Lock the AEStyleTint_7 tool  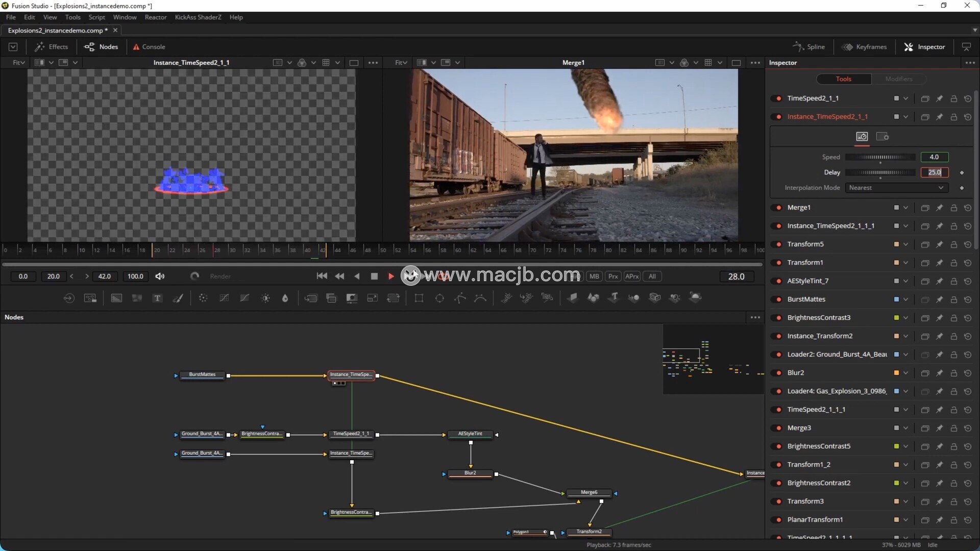(x=953, y=281)
